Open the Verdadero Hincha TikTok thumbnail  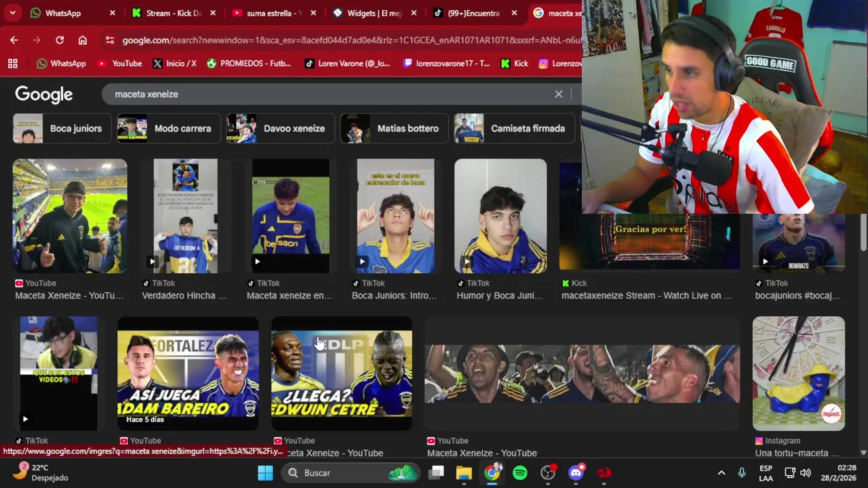[x=185, y=216]
